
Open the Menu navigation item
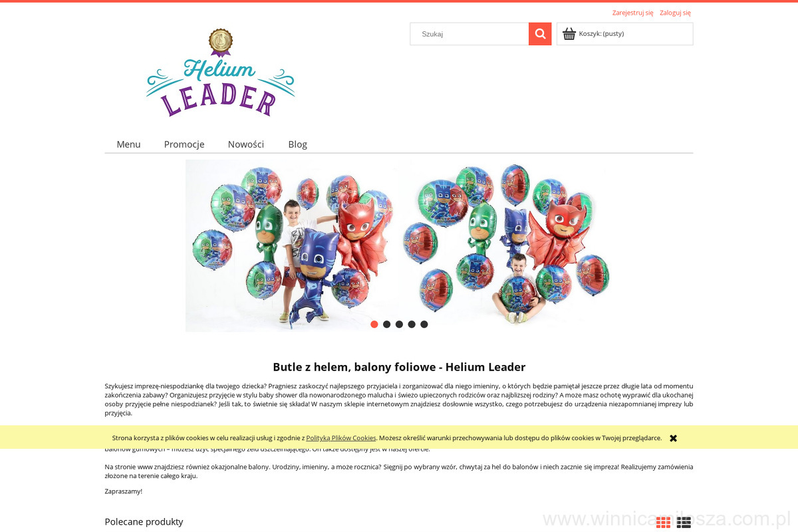pyautogui.click(x=128, y=144)
